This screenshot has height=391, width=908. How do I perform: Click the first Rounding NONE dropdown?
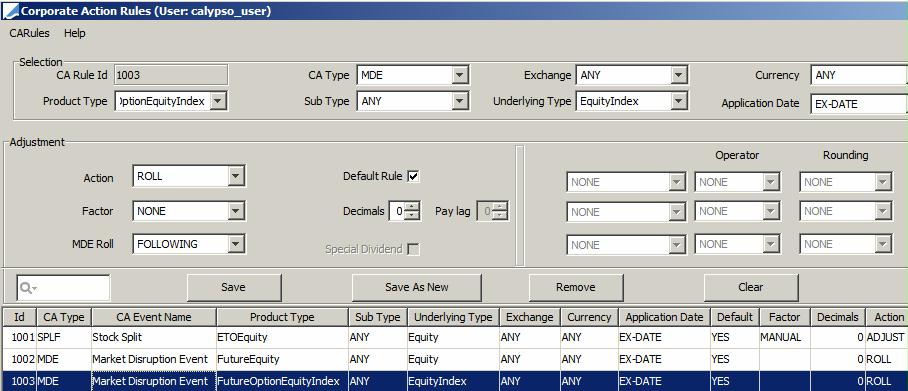(845, 182)
